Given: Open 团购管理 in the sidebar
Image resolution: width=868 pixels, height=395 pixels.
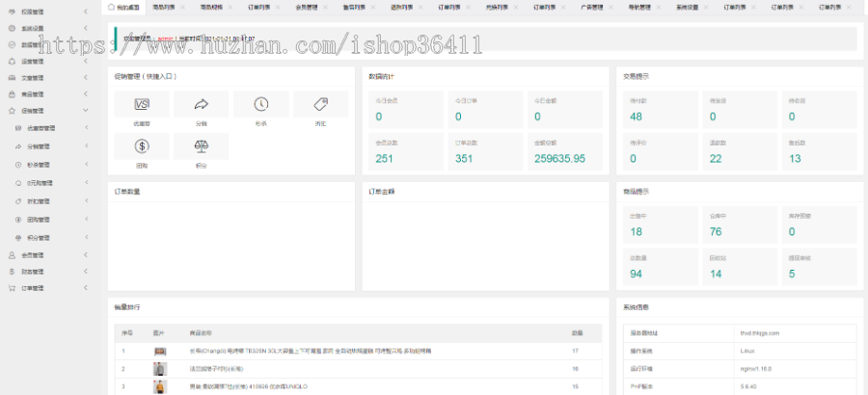Looking at the screenshot, I should tap(39, 220).
